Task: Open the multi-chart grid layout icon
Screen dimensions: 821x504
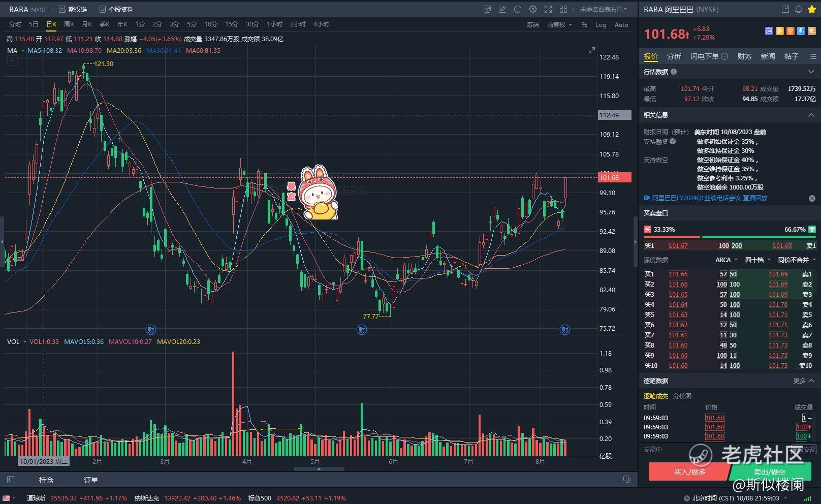Action: click(563, 9)
